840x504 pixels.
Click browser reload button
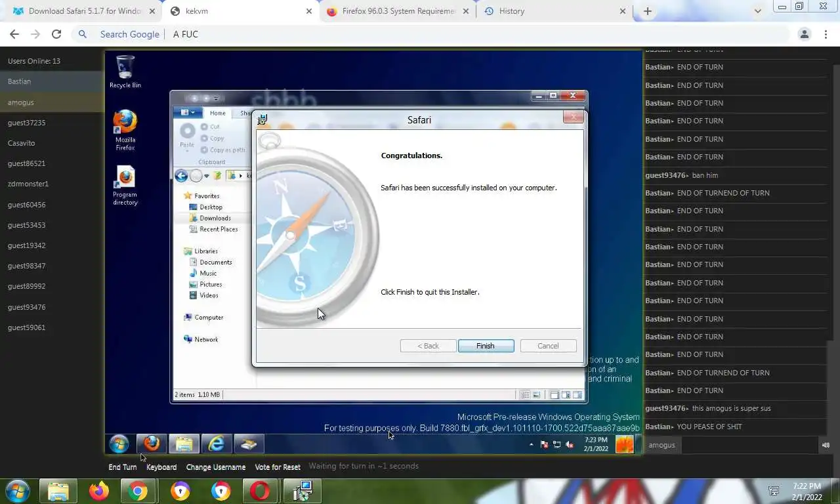click(x=56, y=34)
